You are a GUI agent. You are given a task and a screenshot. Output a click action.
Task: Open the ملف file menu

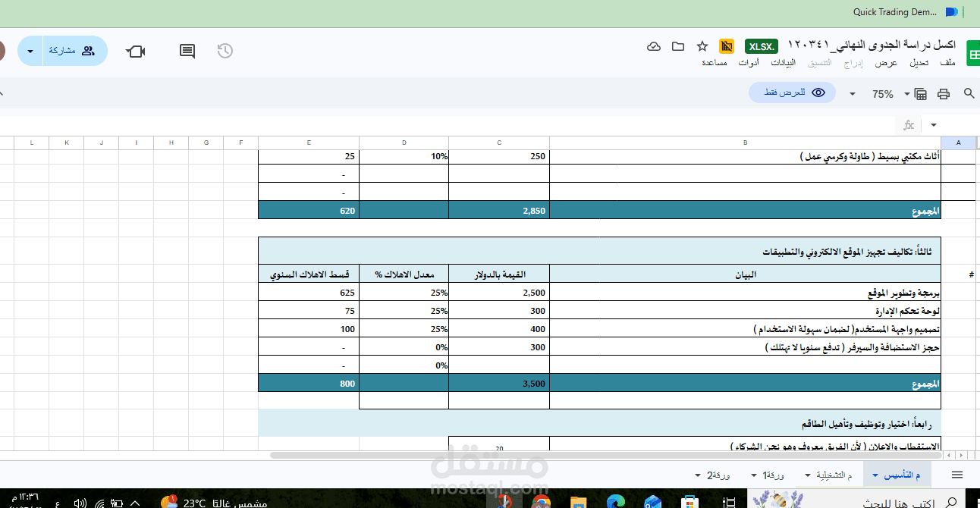pyautogui.click(x=947, y=62)
